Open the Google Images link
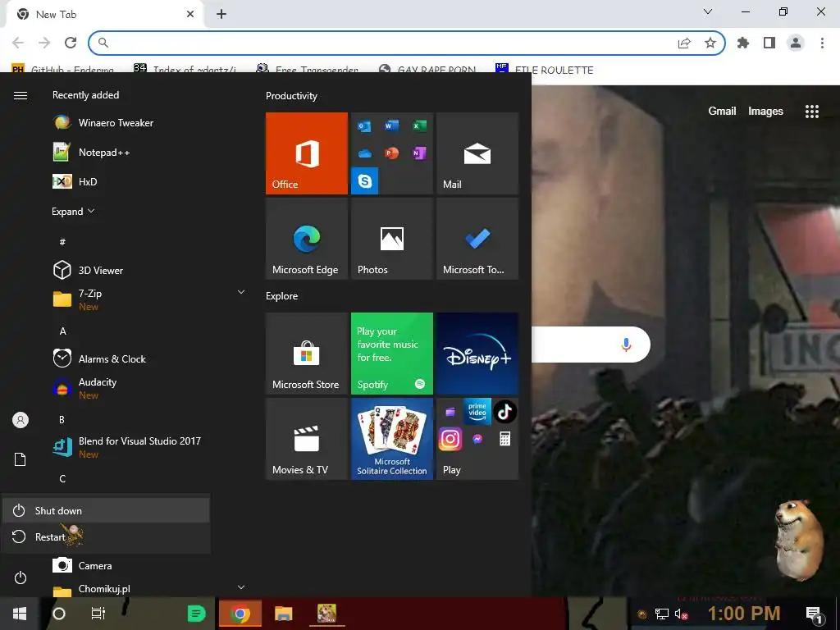 tap(765, 111)
